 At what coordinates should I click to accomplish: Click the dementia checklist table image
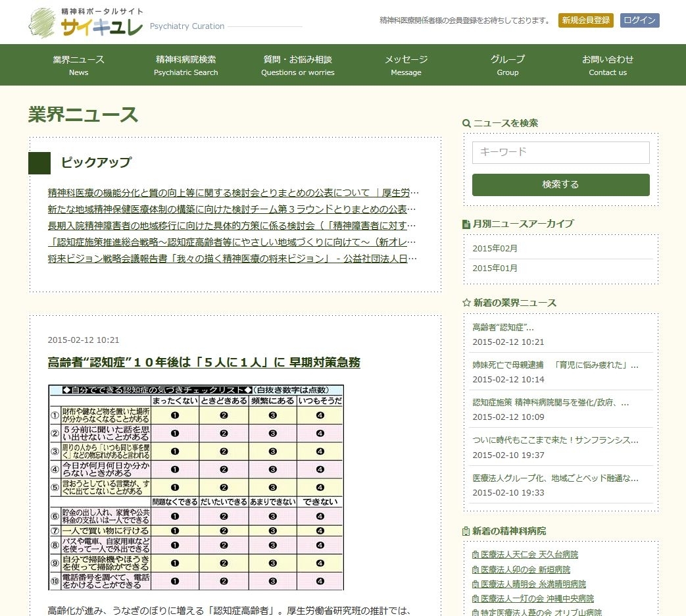(196, 487)
